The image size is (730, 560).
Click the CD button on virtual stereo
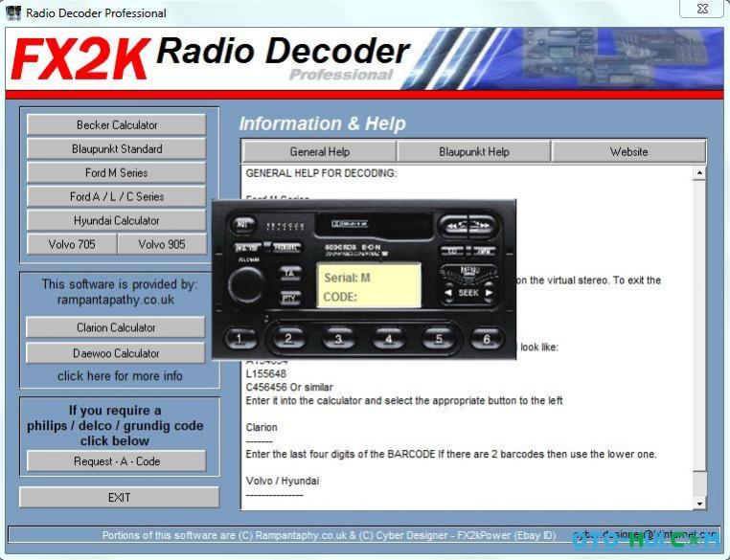tap(452, 251)
